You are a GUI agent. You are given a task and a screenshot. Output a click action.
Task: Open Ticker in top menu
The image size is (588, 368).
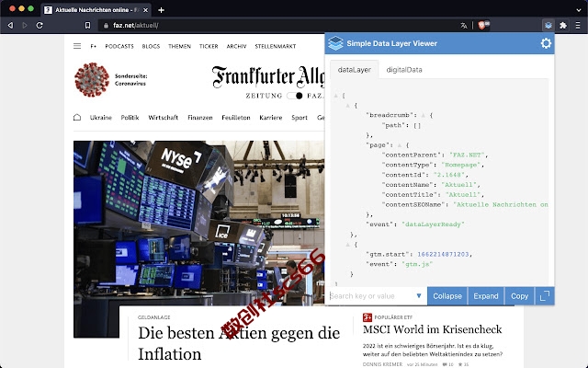[209, 46]
